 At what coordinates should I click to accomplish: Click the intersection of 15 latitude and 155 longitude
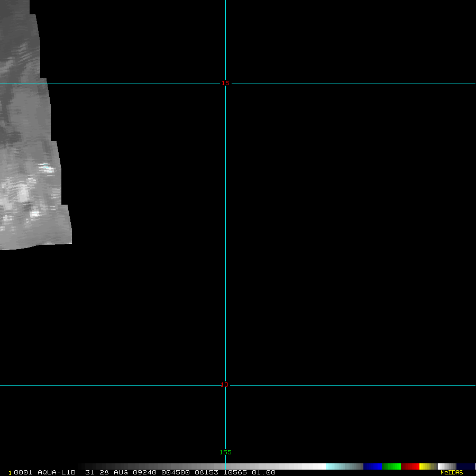[x=225, y=84]
